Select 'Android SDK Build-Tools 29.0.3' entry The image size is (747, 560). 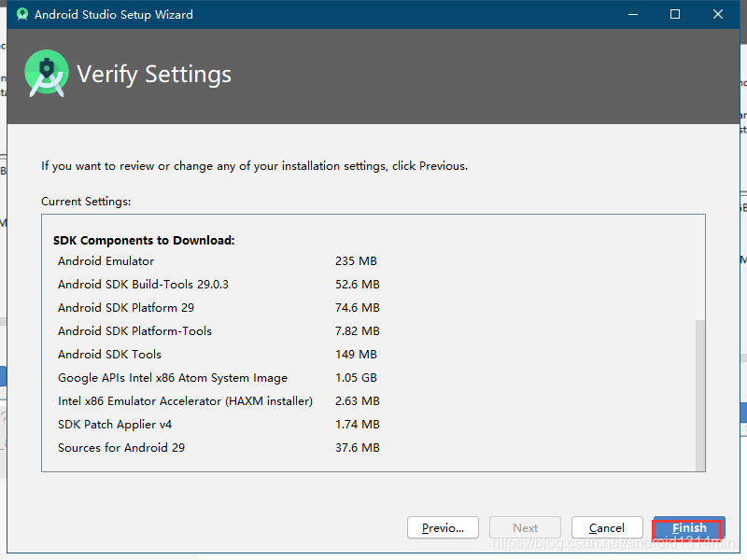point(143,285)
